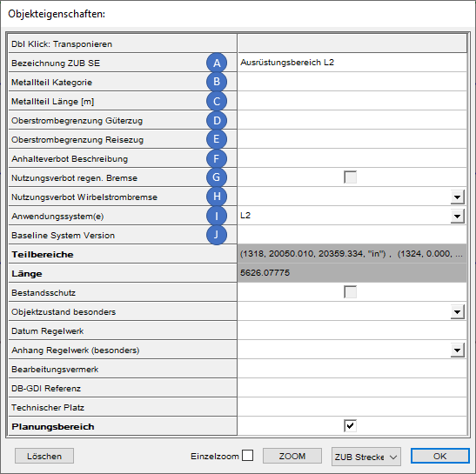
Task: Toggle the Einzelzoom checkbox
Action: [247, 456]
